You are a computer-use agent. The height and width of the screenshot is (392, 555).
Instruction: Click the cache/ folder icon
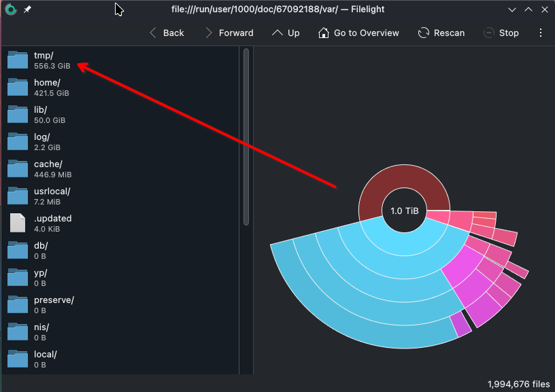click(18, 168)
